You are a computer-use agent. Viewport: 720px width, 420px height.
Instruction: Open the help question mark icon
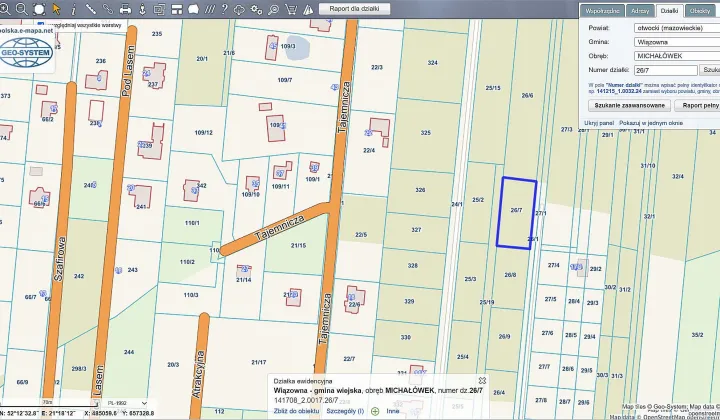coord(224,9)
